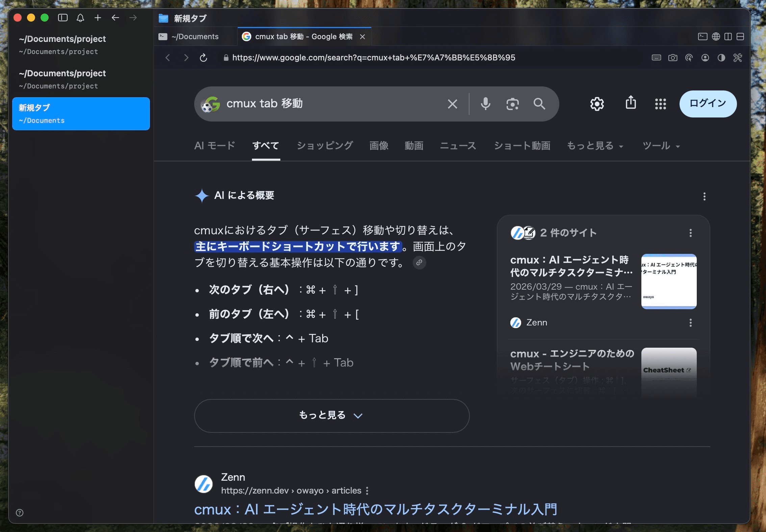This screenshot has width=766, height=532.
Task: Search by image with lens icon
Action: click(x=513, y=104)
